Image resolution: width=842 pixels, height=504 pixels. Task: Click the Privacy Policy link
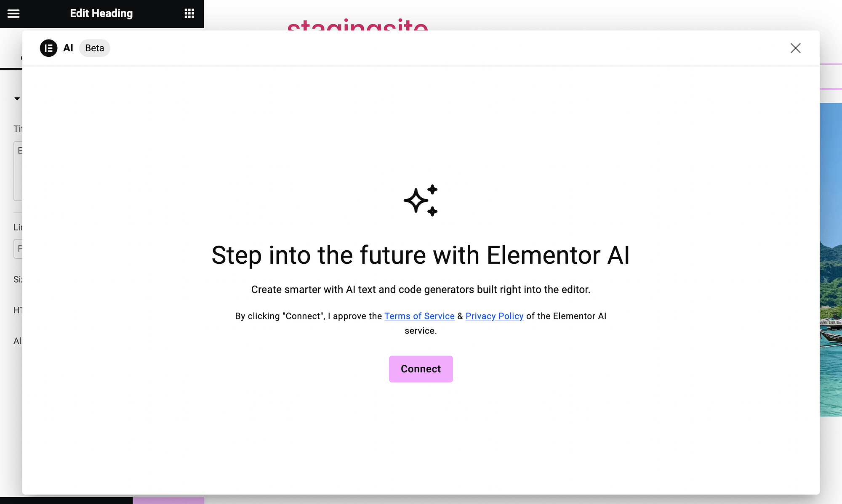point(494,316)
